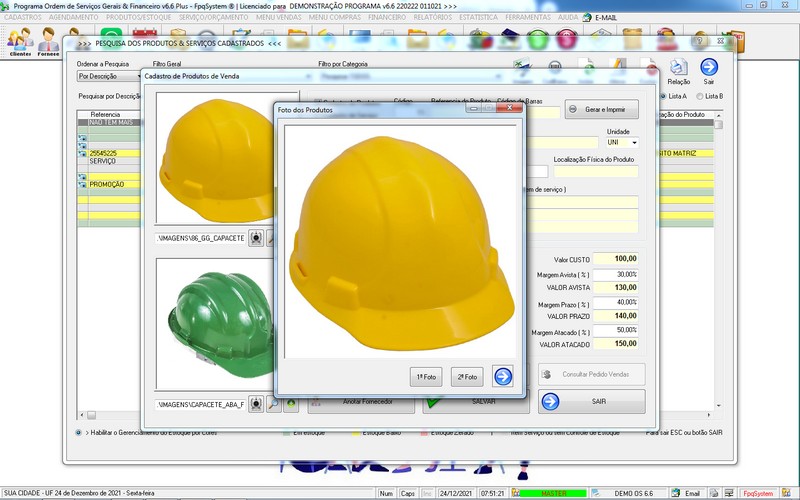Open the RELATÓRIOS menu
Image resolution: width=800 pixels, height=500 pixels.
tap(432, 18)
